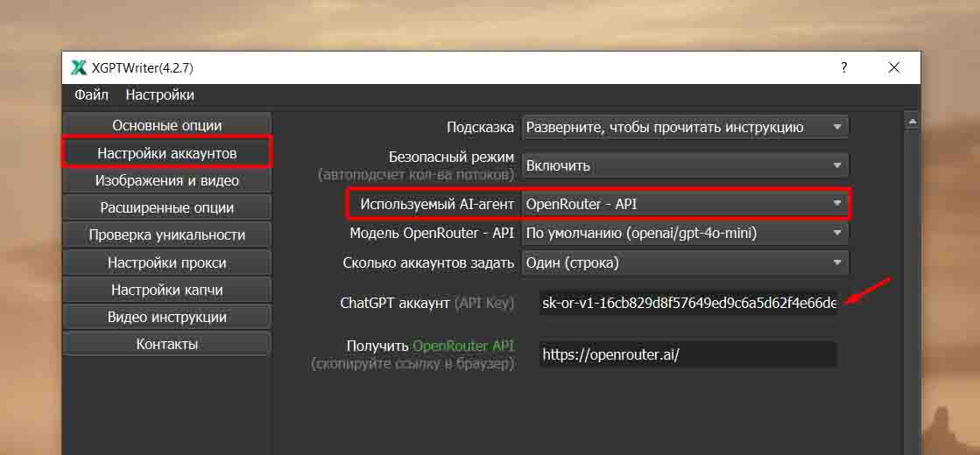Click the ChatGPT аккаунт API key field
The image size is (980, 455).
tap(688, 304)
